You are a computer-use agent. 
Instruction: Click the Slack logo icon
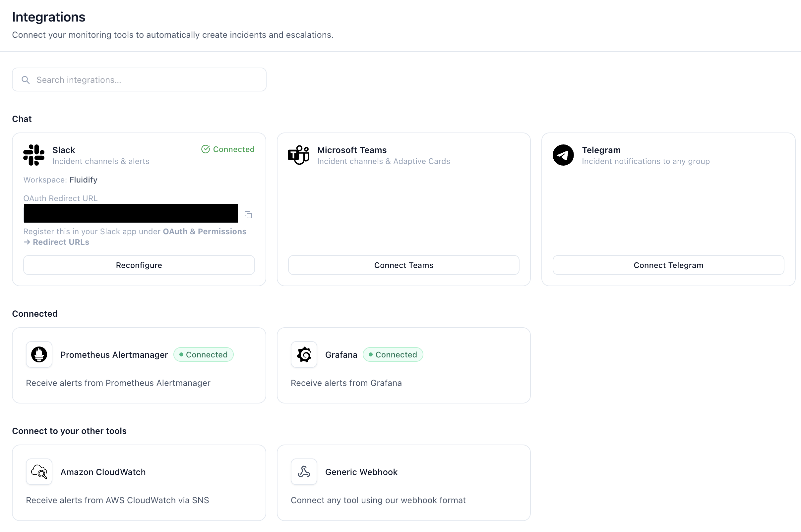[x=33, y=155]
